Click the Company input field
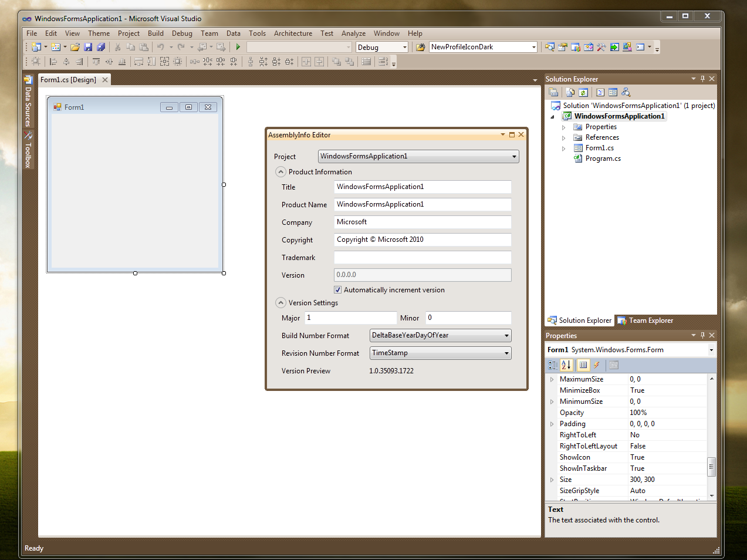Image resolution: width=747 pixels, height=560 pixels. click(x=422, y=222)
